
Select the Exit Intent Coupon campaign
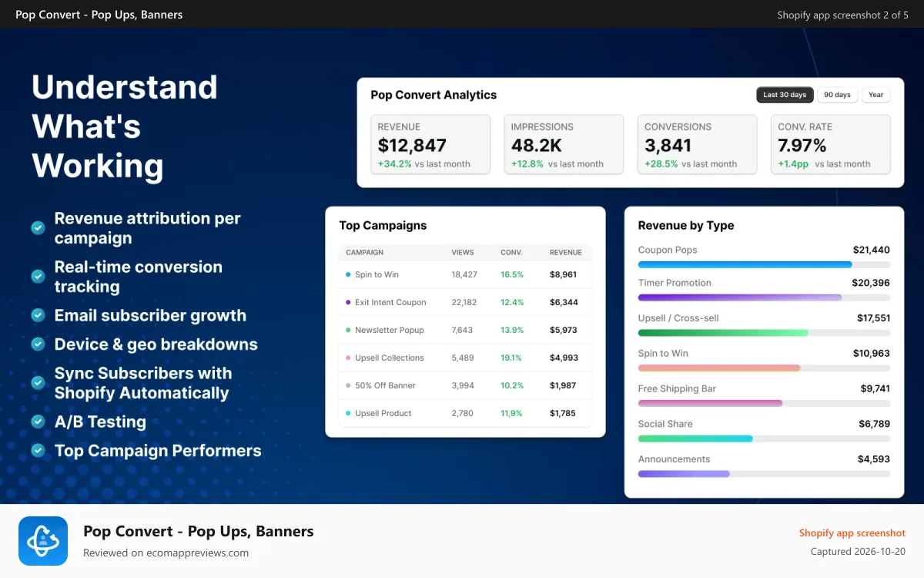point(465,302)
